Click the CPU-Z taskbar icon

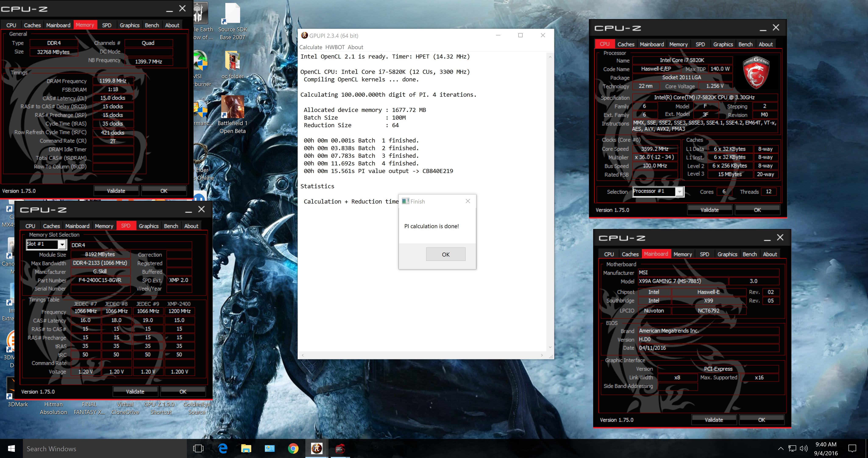point(340,448)
